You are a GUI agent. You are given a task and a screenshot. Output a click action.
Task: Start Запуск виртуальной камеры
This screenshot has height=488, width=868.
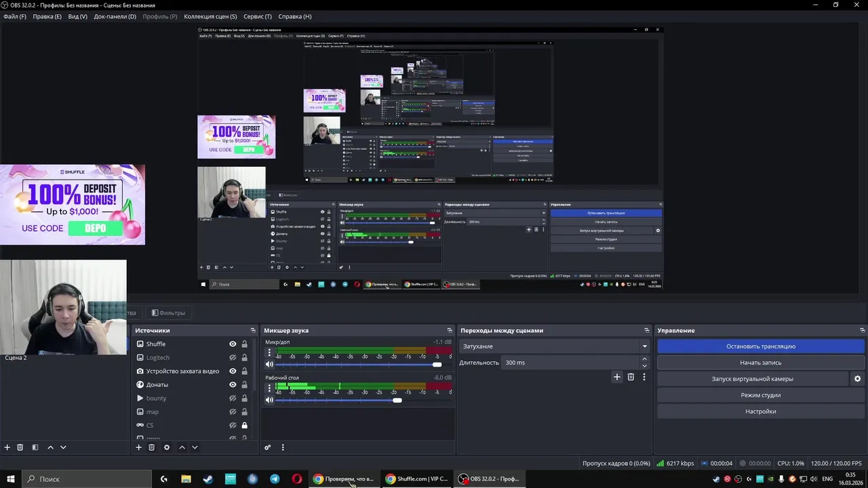click(753, 379)
